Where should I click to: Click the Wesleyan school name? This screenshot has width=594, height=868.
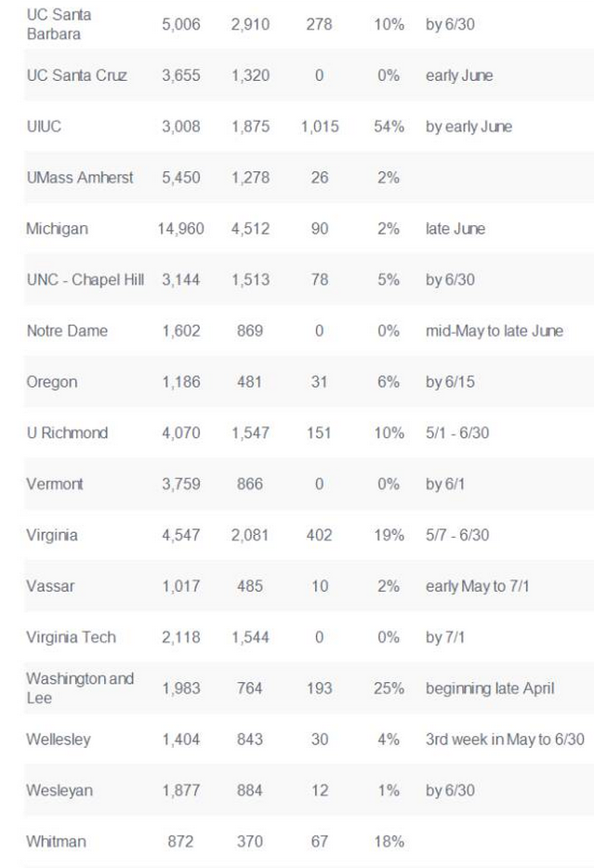[x=59, y=791]
